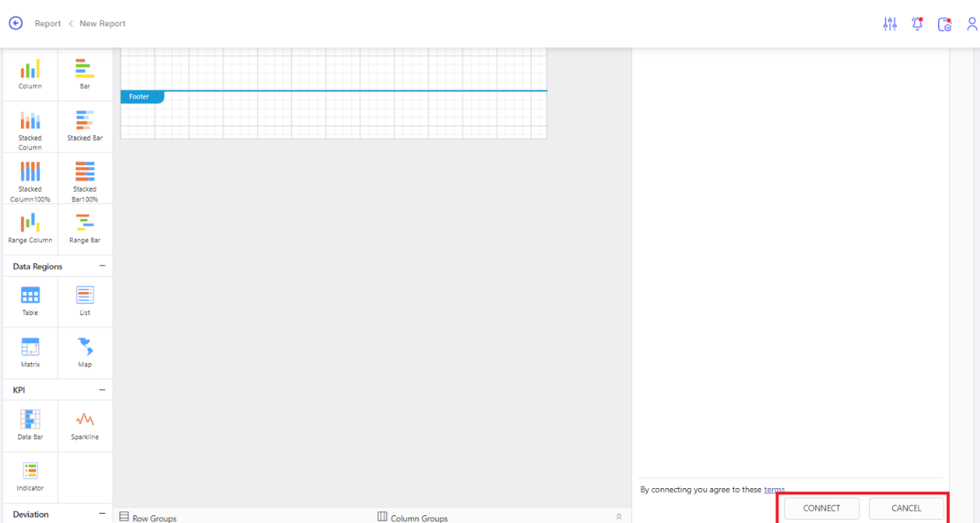Choose the Map data region
Image resolution: width=980 pixels, height=523 pixels.
click(x=85, y=352)
